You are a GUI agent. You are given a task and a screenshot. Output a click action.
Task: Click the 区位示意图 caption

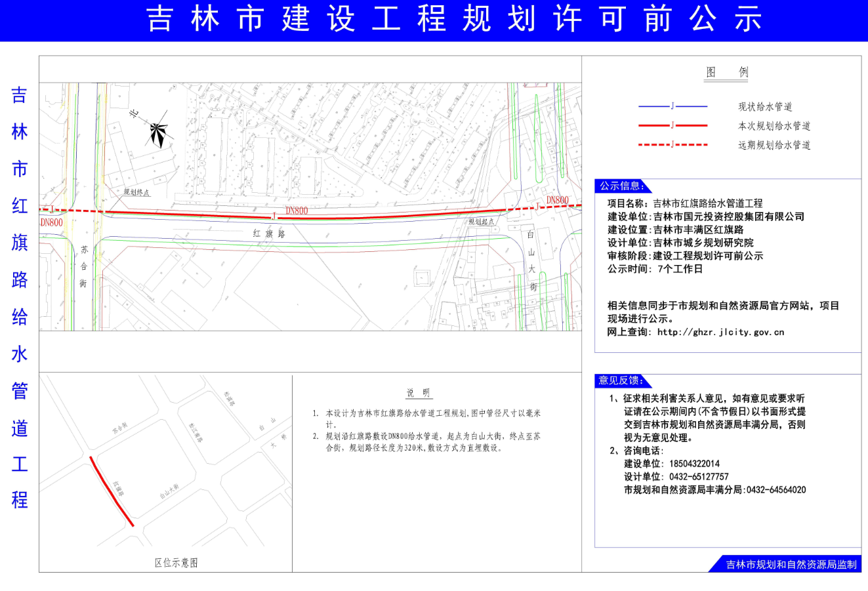(x=176, y=563)
